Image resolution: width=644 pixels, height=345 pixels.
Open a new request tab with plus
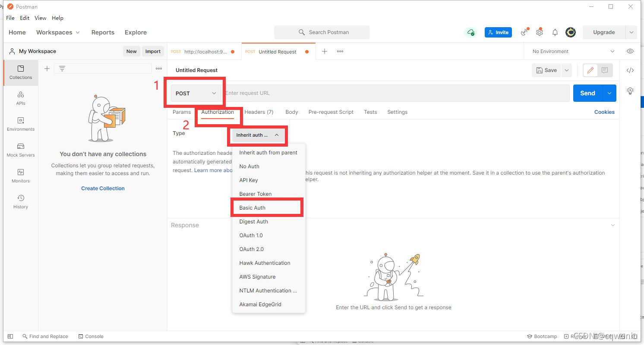pos(325,51)
